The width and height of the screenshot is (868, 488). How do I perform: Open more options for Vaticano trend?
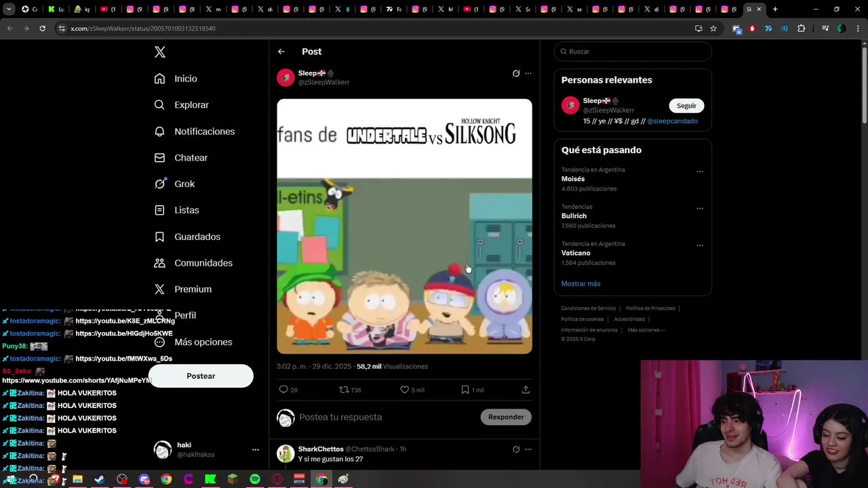(700, 245)
